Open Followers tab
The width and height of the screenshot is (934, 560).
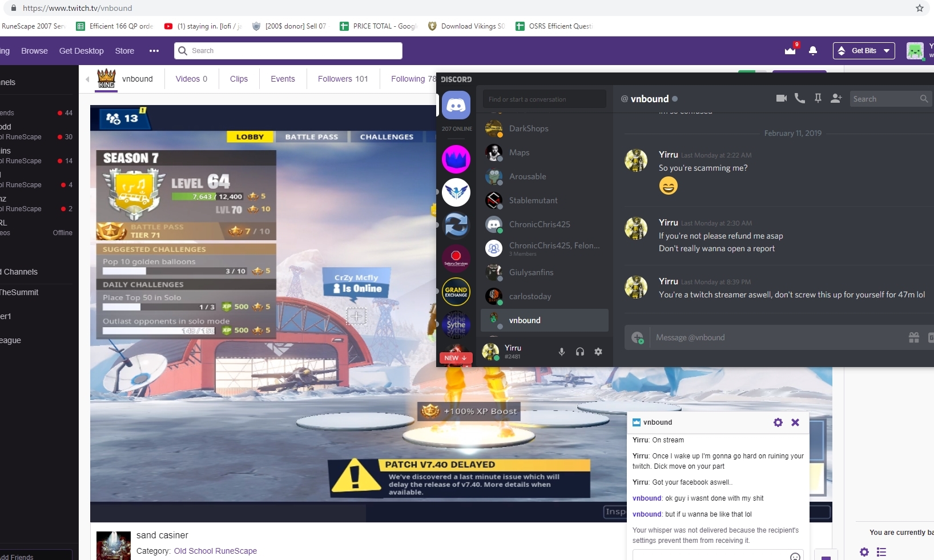343,79
